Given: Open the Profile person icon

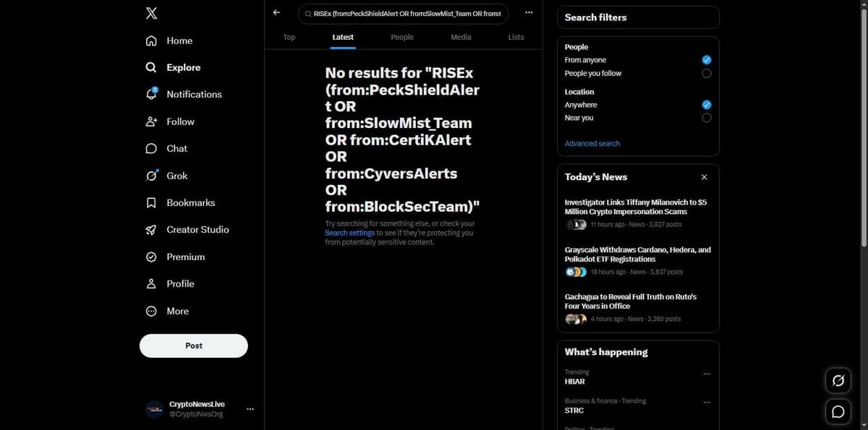Looking at the screenshot, I should (151, 284).
